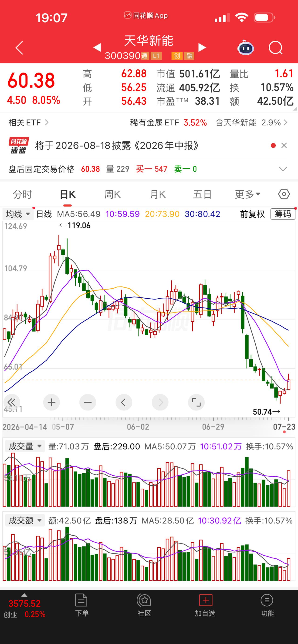Open 稀有金属ETF 3.52% link

pos(168,123)
